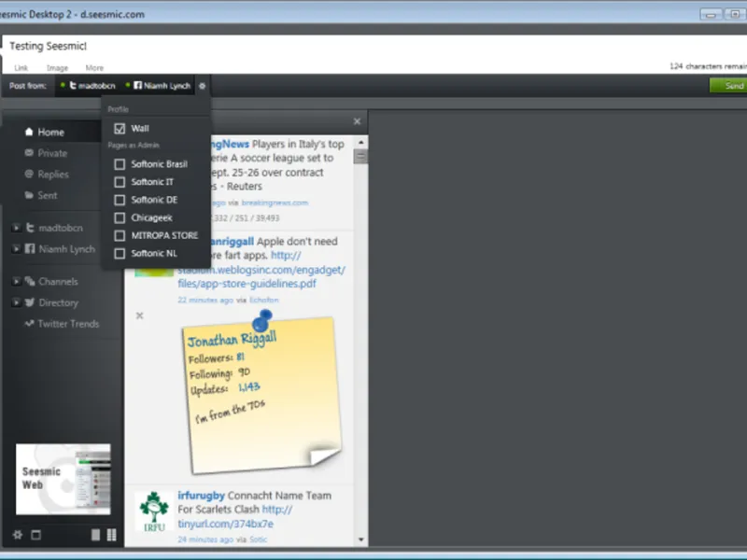Screen dimensions: 747x560
Task: Click the timeline scrollbar thumb
Action: pos(360,156)
